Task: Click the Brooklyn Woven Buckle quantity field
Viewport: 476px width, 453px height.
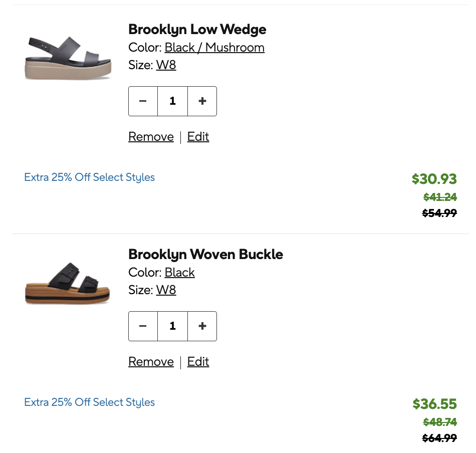Action: [x=172, y=326]
